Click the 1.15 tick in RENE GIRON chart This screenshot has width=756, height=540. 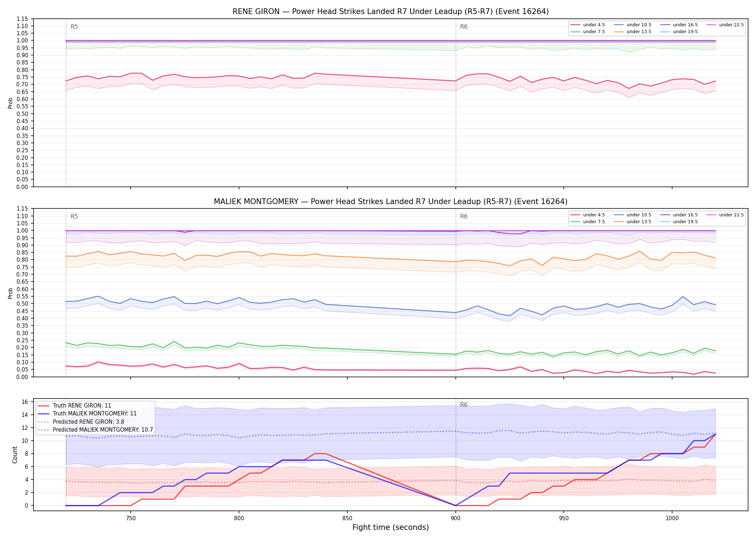[x=22, y=19]
